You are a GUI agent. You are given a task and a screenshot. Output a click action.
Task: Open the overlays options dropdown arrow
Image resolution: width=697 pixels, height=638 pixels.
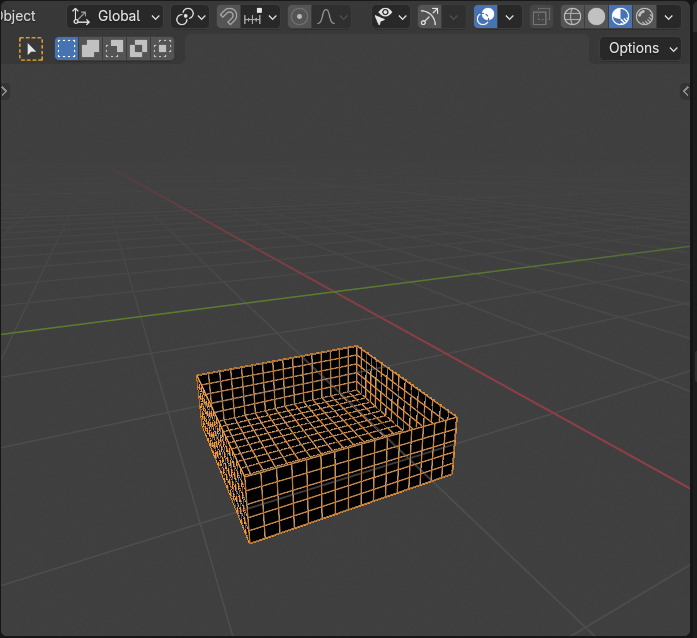(x=510, y=17)
